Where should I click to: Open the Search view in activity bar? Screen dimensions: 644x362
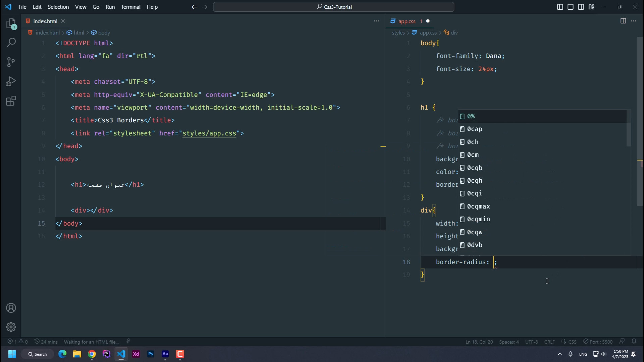[11, 43]
